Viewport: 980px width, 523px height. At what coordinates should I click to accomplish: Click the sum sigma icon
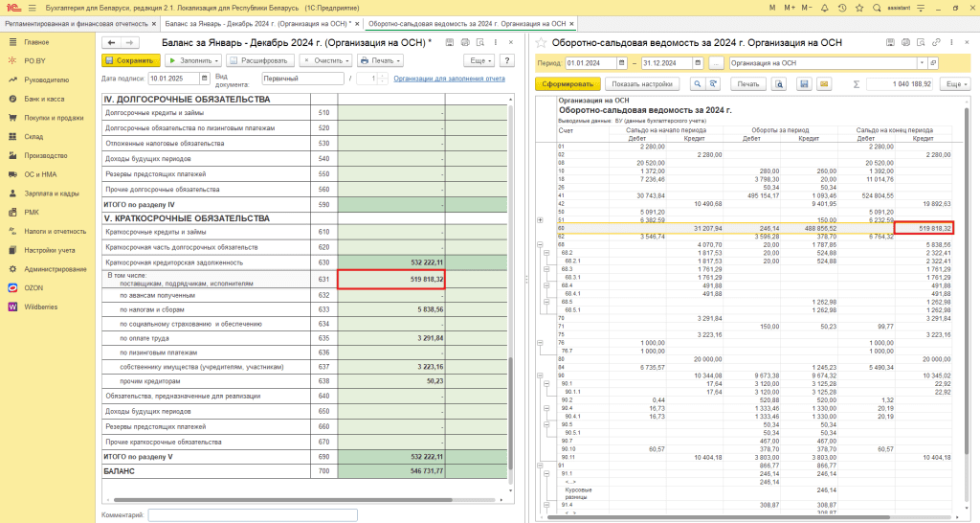(x=857, y=84)
